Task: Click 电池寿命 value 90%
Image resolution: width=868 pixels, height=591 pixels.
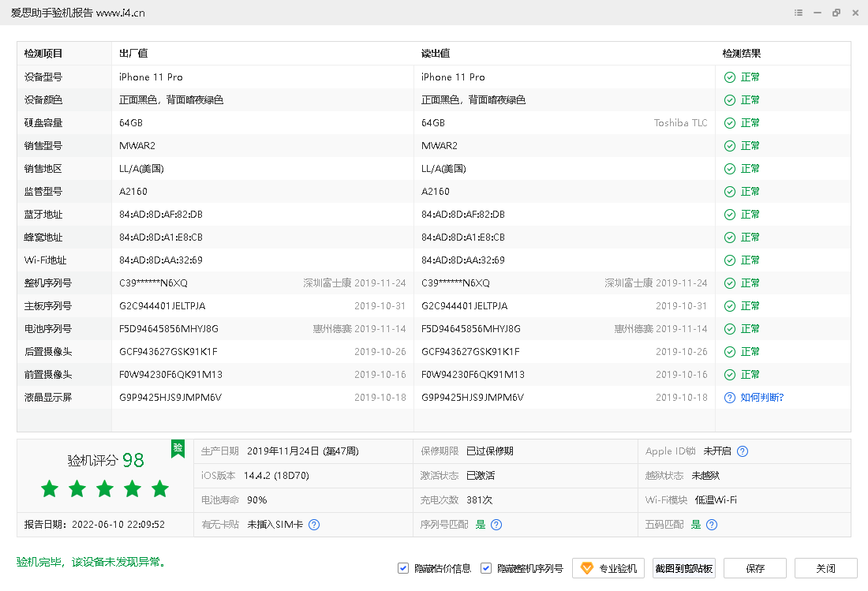Action: coord(257,499)
